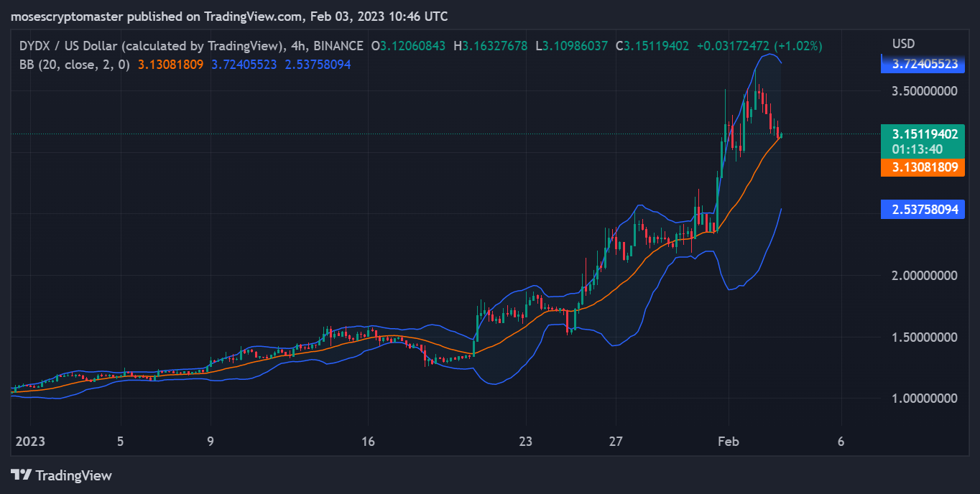Click the blue 3.72405523 price axis tag
The image size is (980, 494).
923,64
